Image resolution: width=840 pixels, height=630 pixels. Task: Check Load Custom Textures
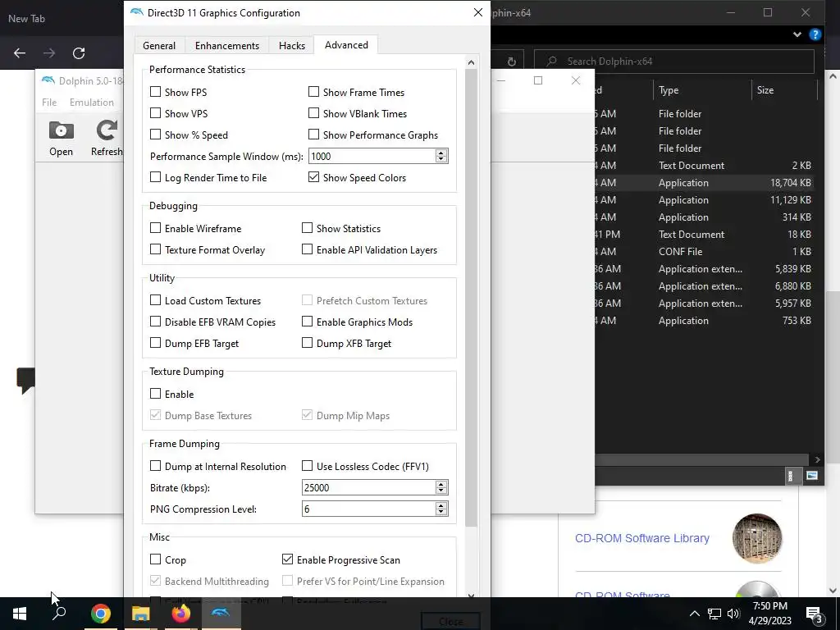155,300
